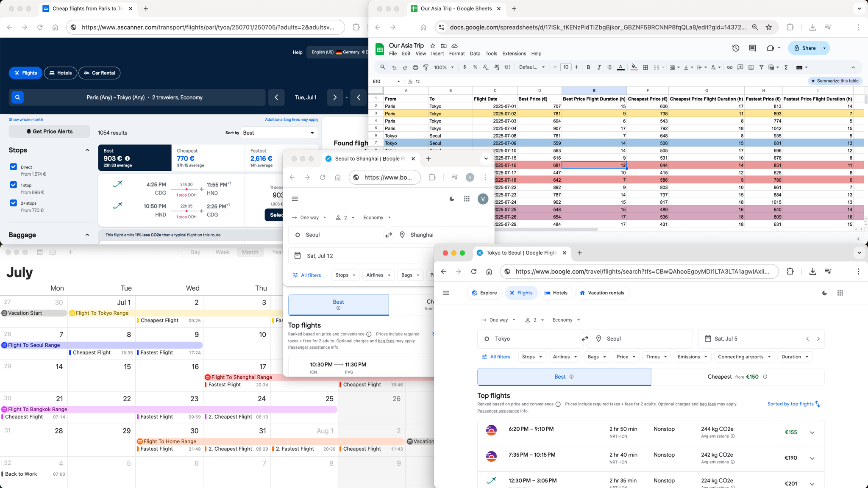
Task: Toggle bold formatting in Sheets toolbar
Action: click(x=588, y=67)
